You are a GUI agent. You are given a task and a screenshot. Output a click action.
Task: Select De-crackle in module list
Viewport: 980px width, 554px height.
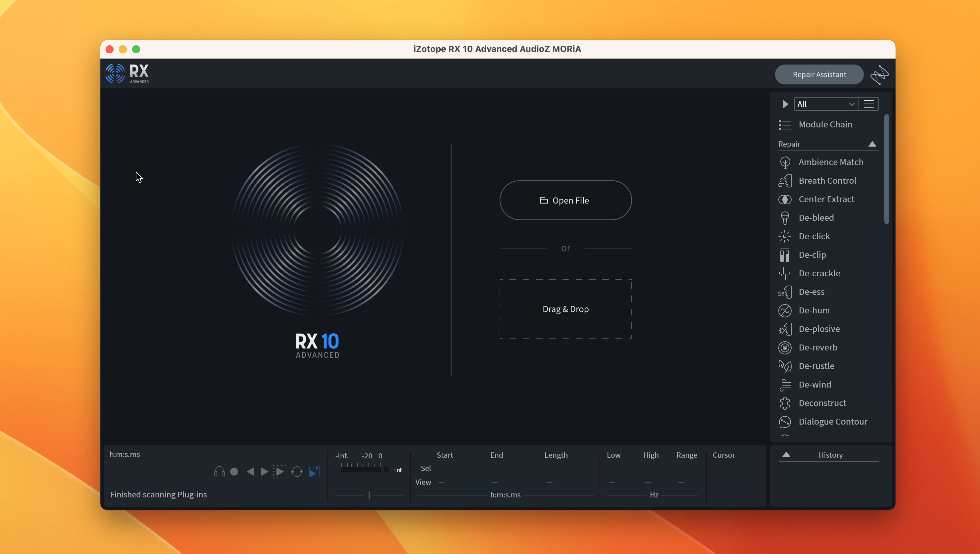pos(819,273)
